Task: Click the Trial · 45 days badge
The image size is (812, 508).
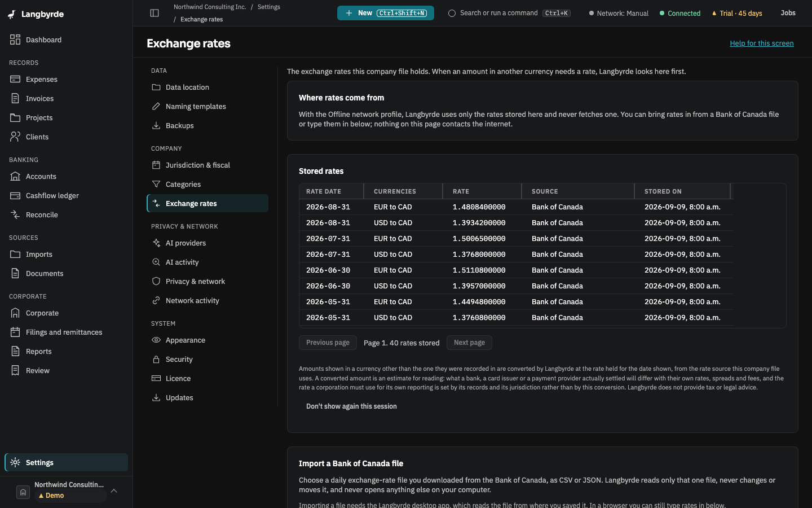Action: tap(737, 13)
